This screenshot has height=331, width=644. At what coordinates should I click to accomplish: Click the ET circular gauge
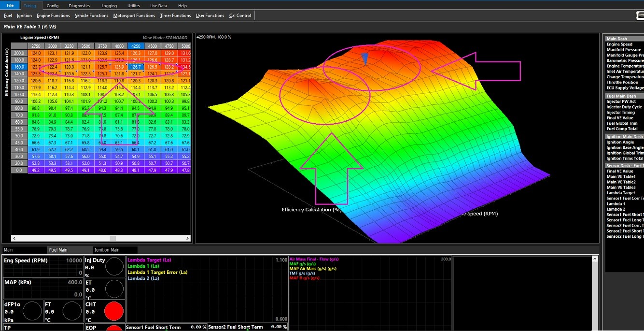tap(114, 288)
